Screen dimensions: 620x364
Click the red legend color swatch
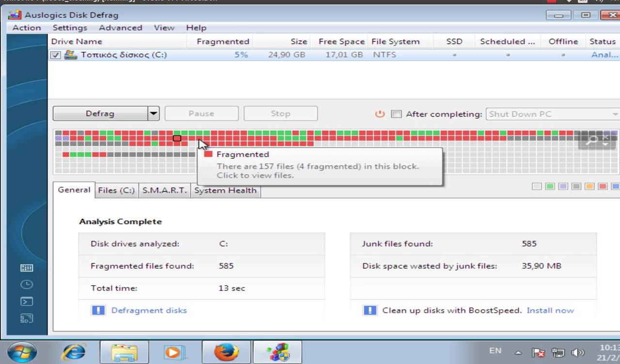point(603,186)
